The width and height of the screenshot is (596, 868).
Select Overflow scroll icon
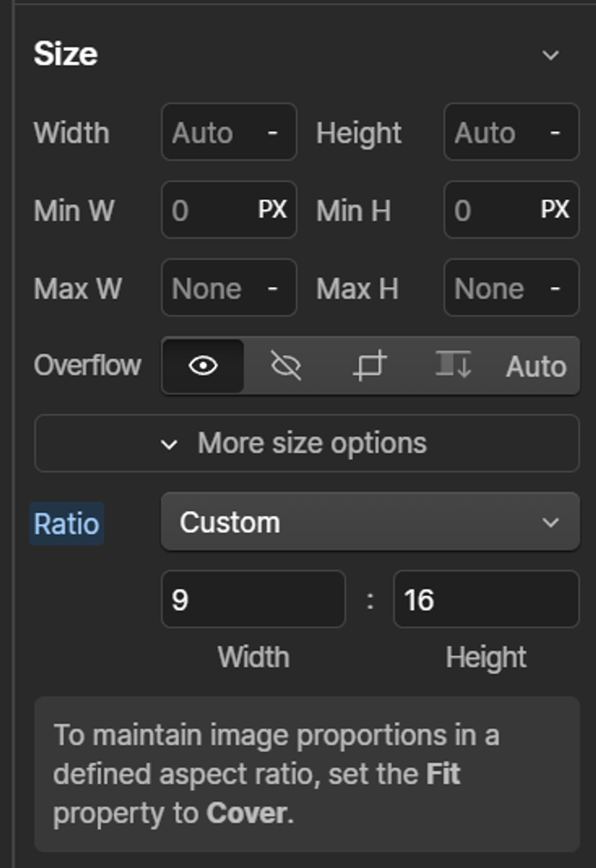453,366
